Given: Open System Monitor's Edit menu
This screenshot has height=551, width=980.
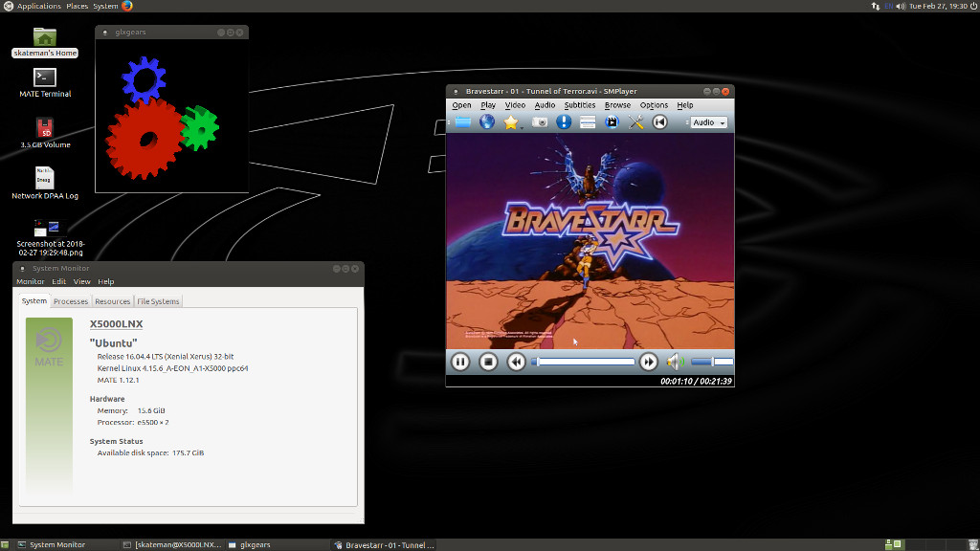Looking at the screenshot, I should click(58, 282).
